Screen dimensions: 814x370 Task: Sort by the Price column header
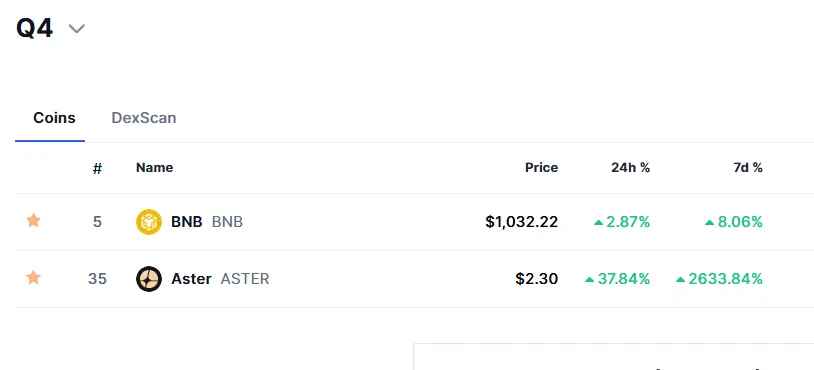(x=541, y=168)
